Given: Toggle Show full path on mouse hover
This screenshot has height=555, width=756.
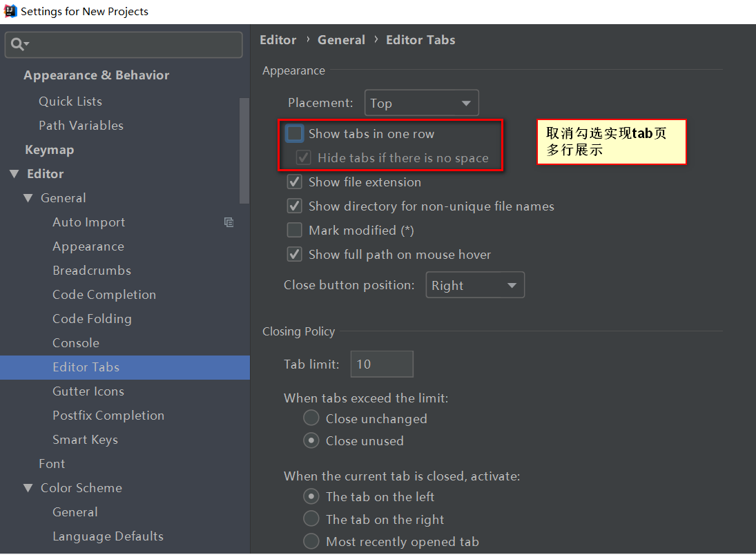Looking at the screenshot, I should tap(295, 254).
